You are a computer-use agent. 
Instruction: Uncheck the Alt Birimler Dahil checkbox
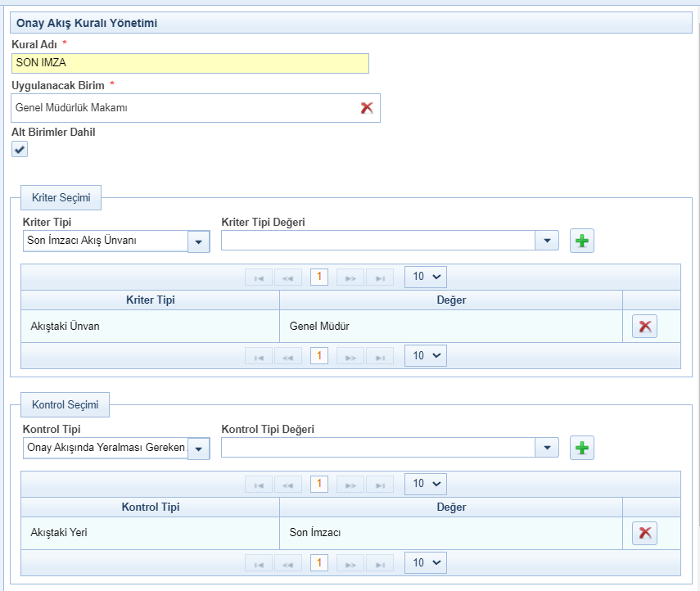(20, 149)
